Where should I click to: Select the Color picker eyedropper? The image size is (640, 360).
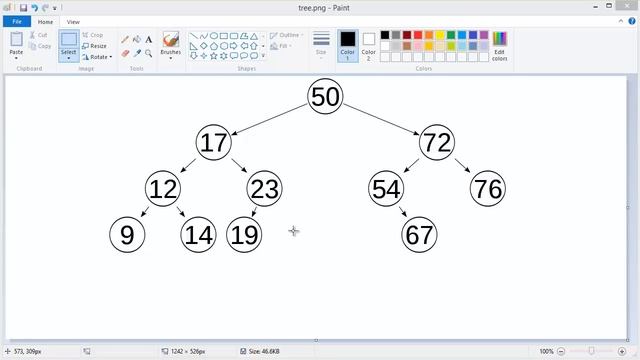pyautogui.click(x=137, y=53)
